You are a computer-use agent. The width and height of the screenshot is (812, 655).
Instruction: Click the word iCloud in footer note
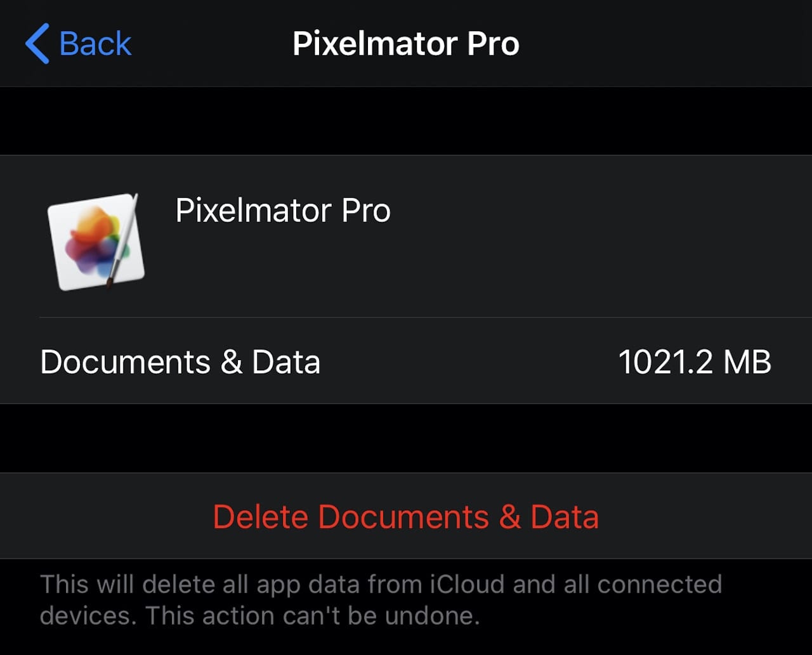(x=468, y=584)
